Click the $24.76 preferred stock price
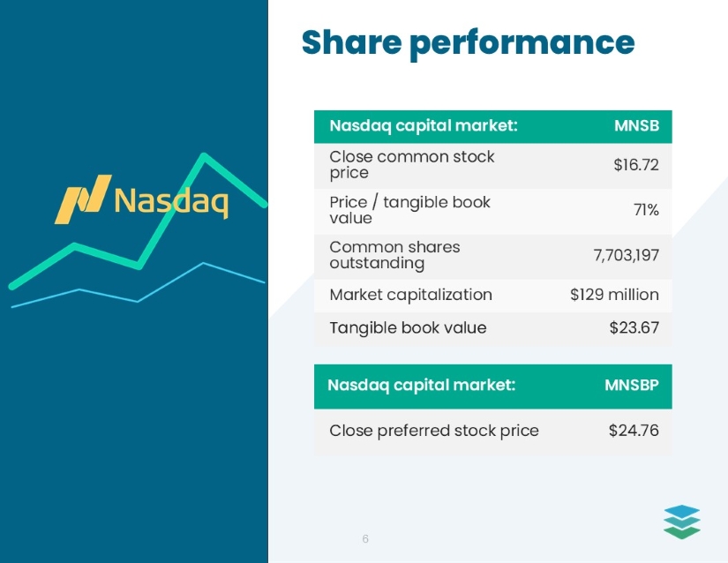This screenshot has height=563, width=728. click(634, 431)
